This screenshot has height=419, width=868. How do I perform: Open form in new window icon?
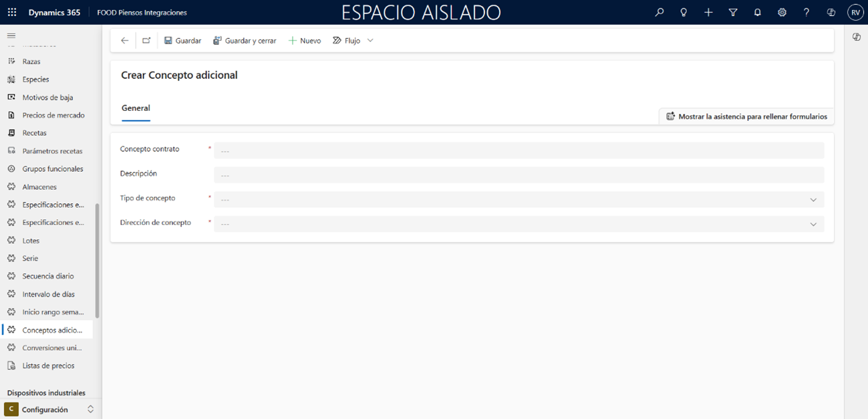point(146,41)
